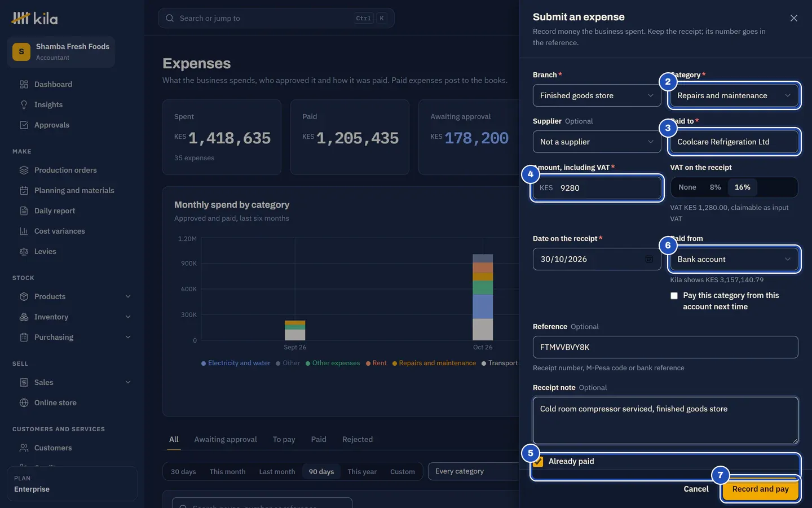Filter expenses to Last month
Image resolution: width=812 pixels, height=508 pixels.
[x=277, y=471]
